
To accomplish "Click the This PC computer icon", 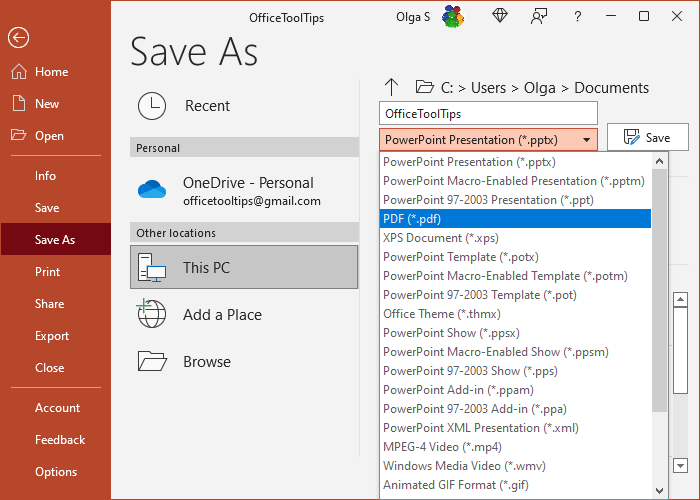I will (152, 267).
